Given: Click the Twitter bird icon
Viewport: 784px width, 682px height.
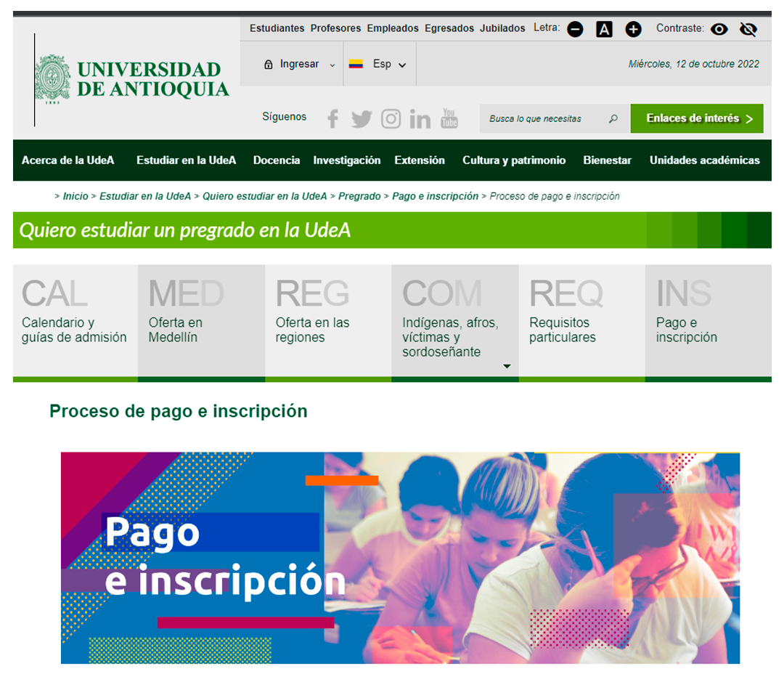Looking at the screenshot, I should pyautogui.click(x=362, y=118).
